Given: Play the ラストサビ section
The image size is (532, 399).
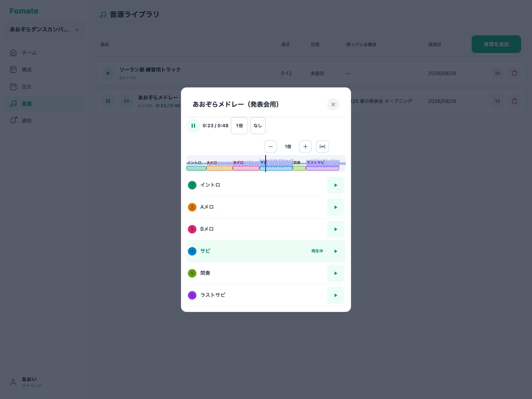Looking at the screenshot, I should [336, 296].
